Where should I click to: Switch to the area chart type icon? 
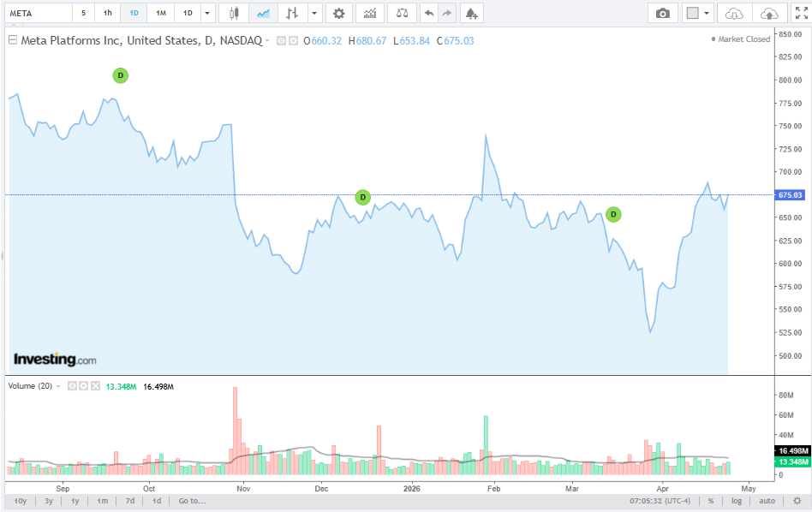pyautogui.click(x=263, y=13)
